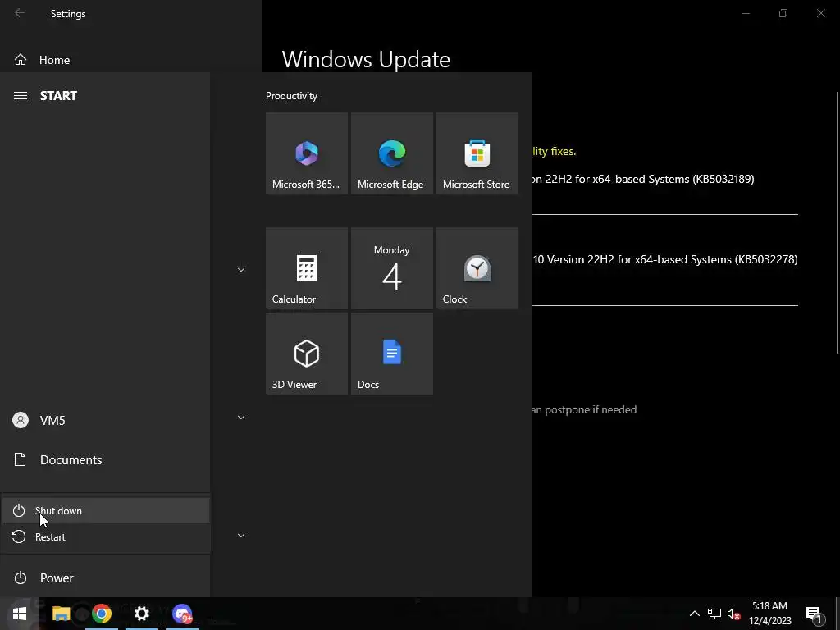Open the 3D Viewer tile

point(307,354)
